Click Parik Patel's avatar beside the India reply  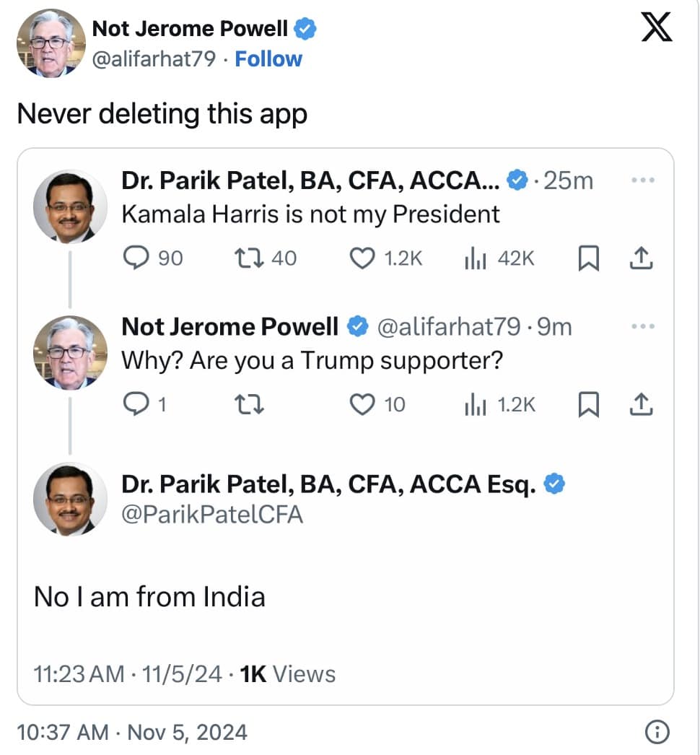(x=70, y=499)
